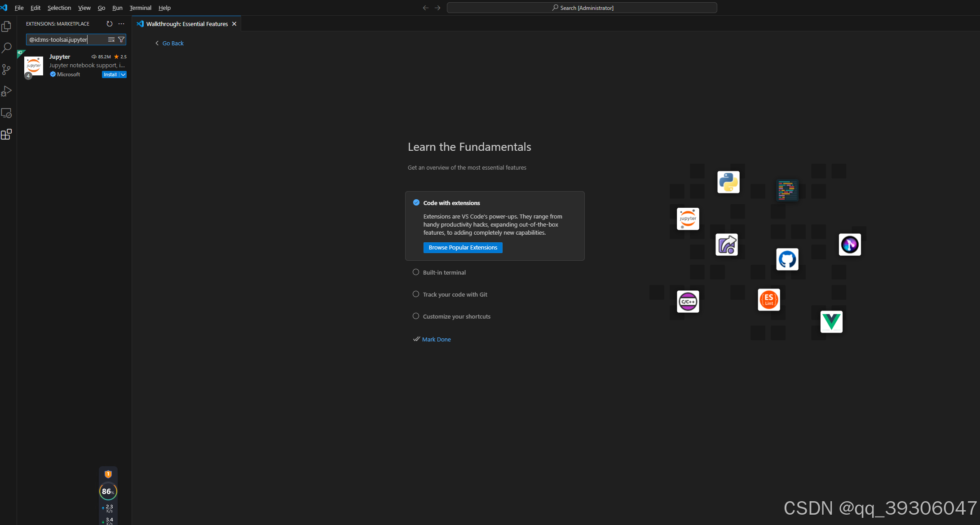
Task: Click the round purple-blue extension icon
Action: 850,245
